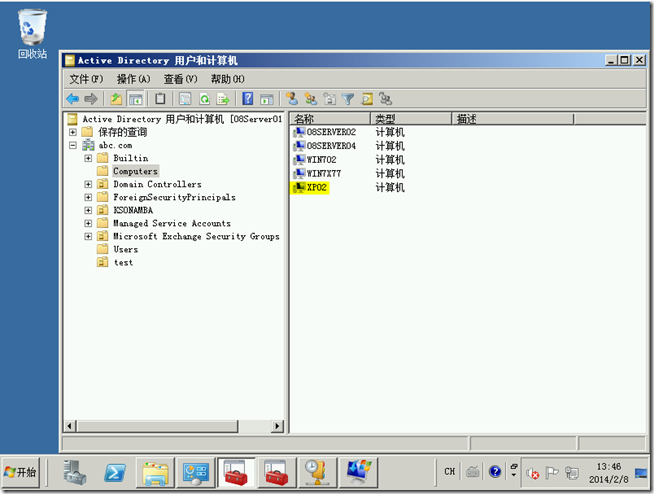
Task: Select computer 08SERVER04
Action: tap(331, 146)
